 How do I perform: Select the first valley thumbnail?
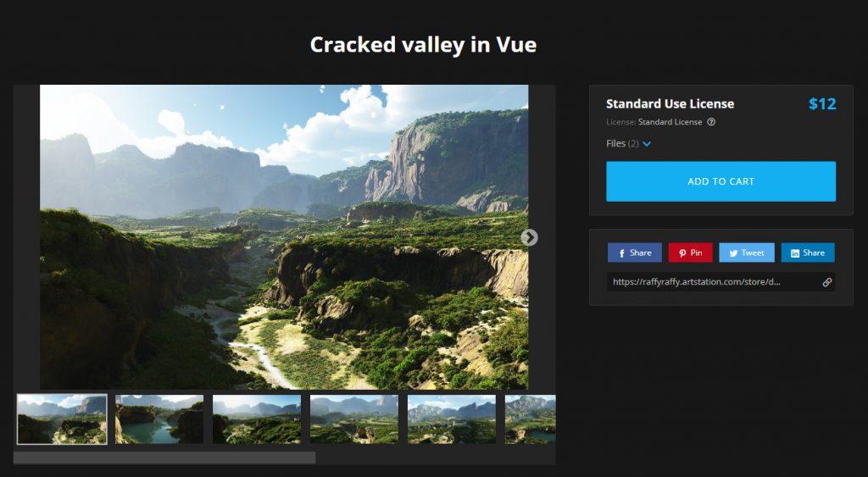(x=62, y=419)
